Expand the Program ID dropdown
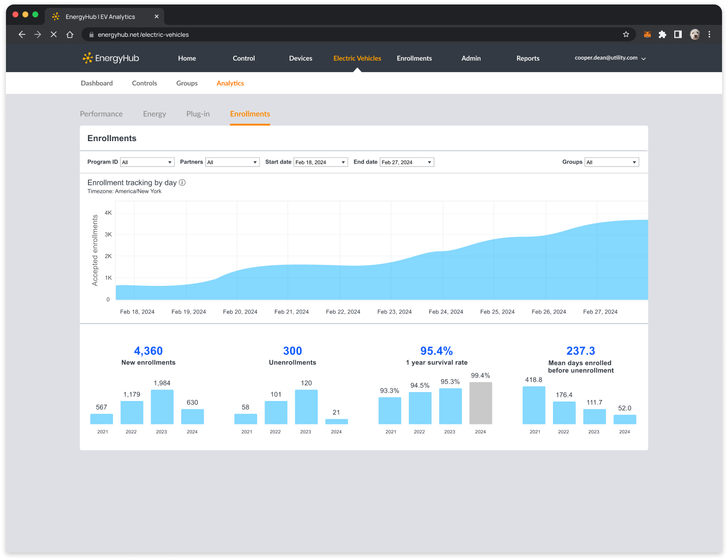This screenshot has height=560, width=728. 147,162
